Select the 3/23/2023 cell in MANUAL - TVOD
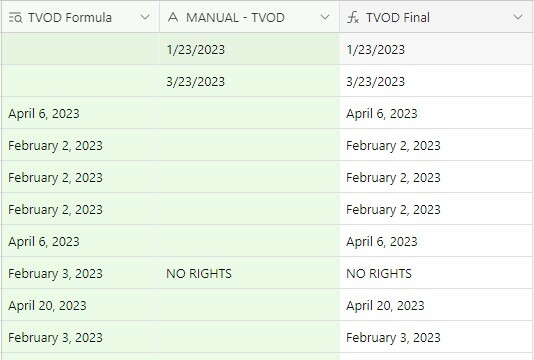 point(249,81)
